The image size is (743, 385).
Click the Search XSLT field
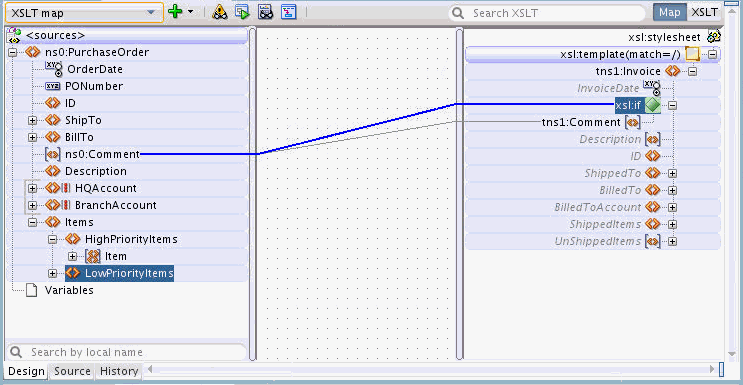point(547,13)
